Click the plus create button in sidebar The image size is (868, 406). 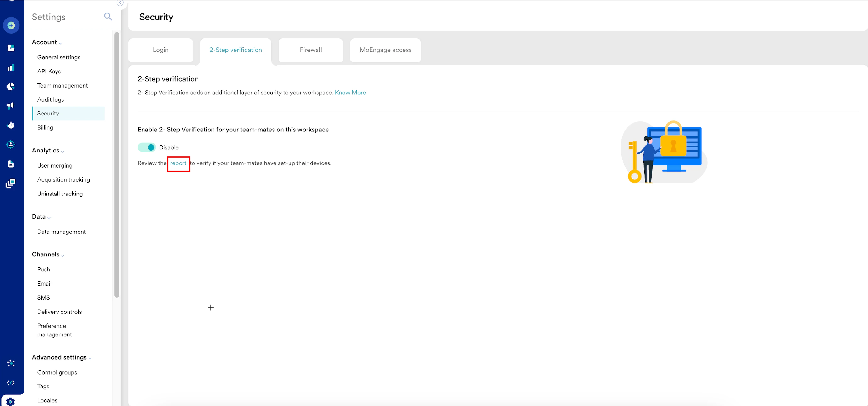point(11,25)
